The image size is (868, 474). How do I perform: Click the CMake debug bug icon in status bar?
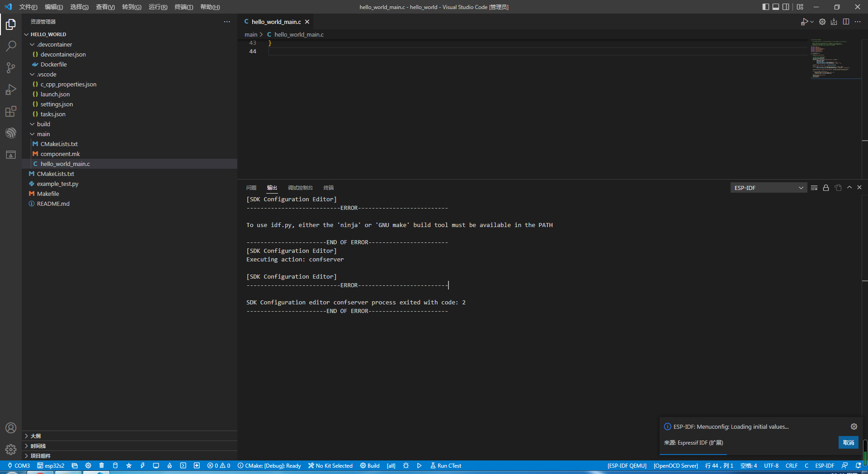coord(406,465)
